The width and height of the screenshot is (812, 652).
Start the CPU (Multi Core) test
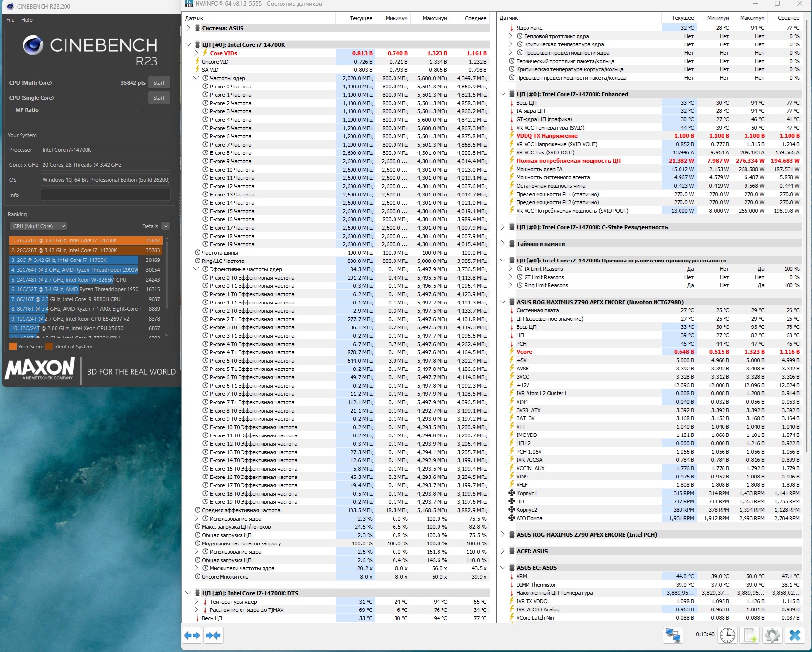point(159,83)
